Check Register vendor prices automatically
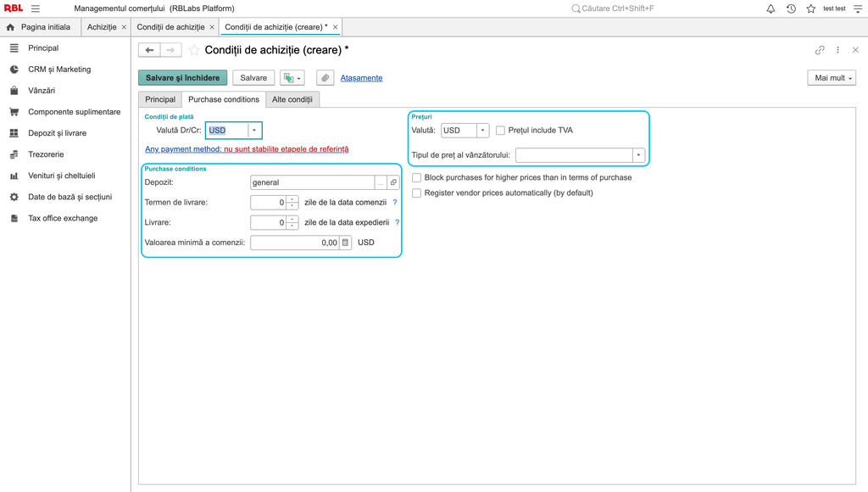This screenshot has height=492, width=868. [417, 193]
